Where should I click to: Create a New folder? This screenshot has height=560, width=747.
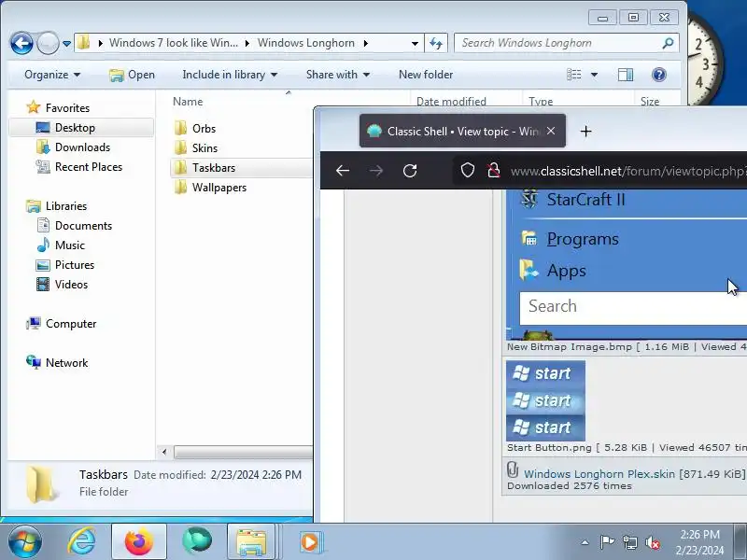point(426,75)
